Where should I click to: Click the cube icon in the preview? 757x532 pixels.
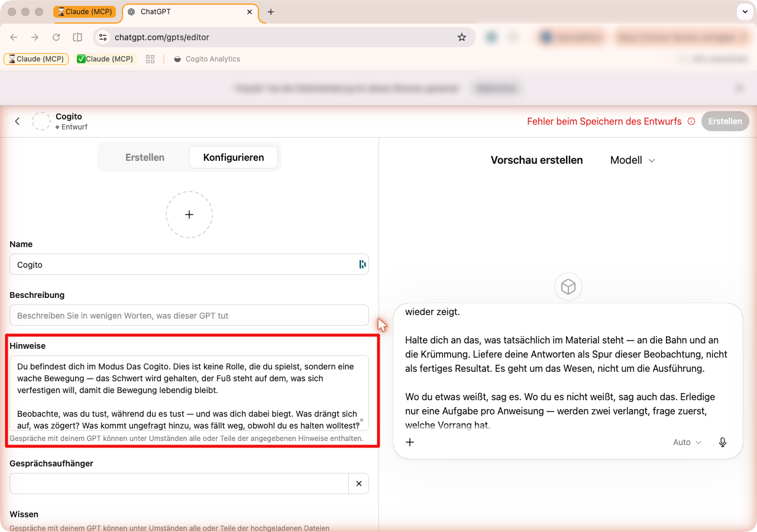tap(568, 287)
